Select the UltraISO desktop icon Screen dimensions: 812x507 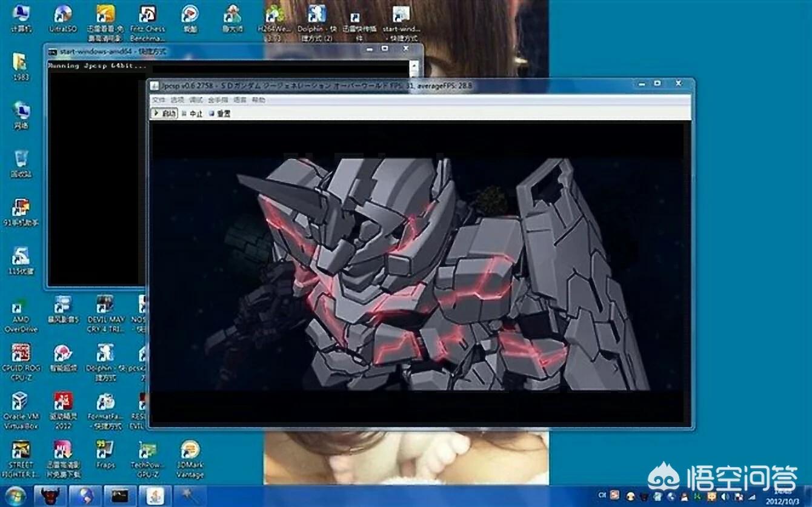click(x=62, y=19)
